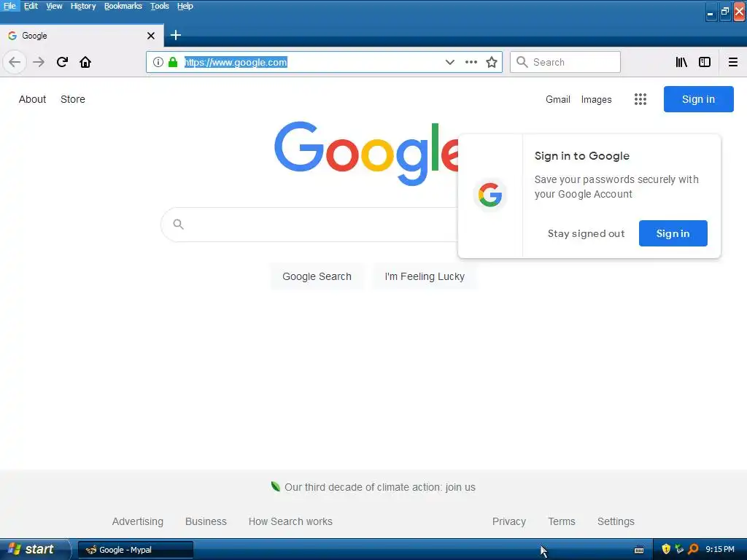Viewport: 747px width, 560px height.
Task: Choose Stay signed out in popup
Action: click(586, 233)
